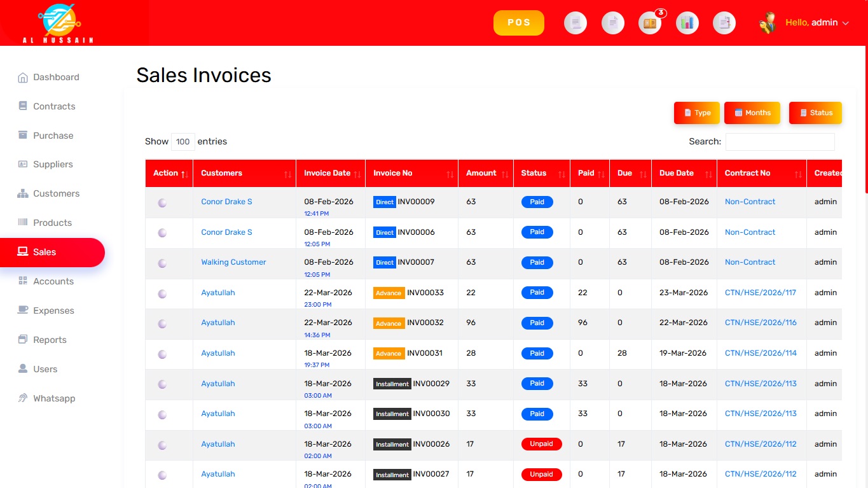Click the Products barcode icon in sidebar
868x488 pixels.
click(23, 223)
